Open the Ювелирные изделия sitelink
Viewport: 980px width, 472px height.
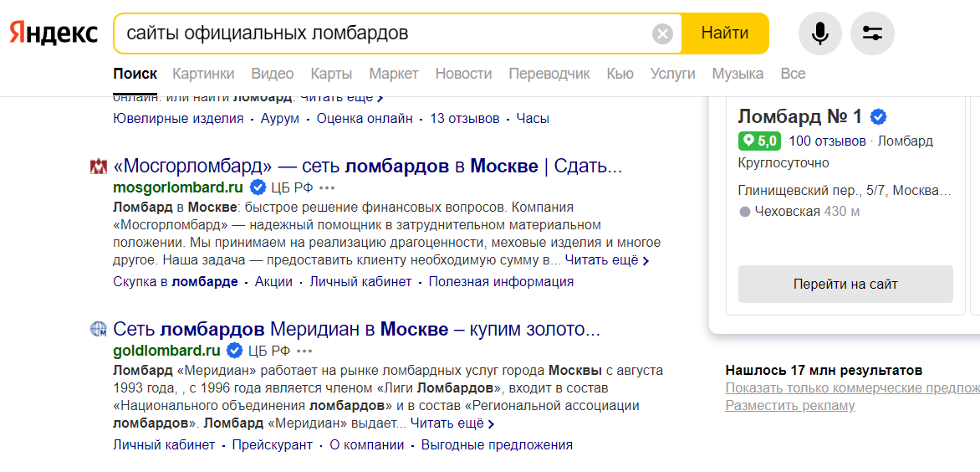pos(178,119)
